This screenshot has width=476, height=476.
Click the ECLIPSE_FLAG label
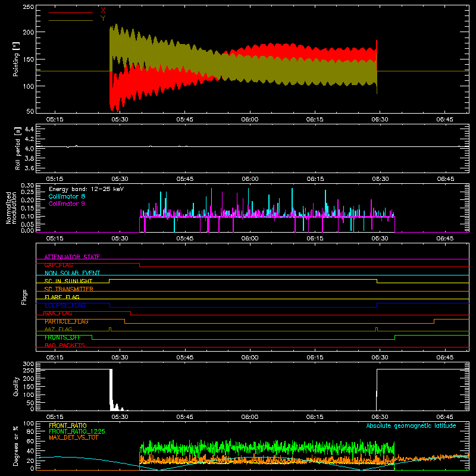65,305
